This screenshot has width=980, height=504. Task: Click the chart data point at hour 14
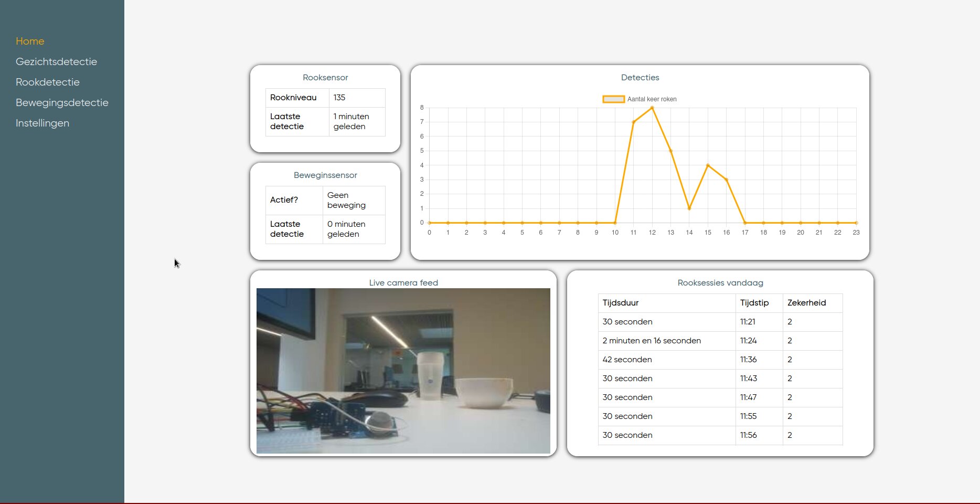click(x=689, y=208)
